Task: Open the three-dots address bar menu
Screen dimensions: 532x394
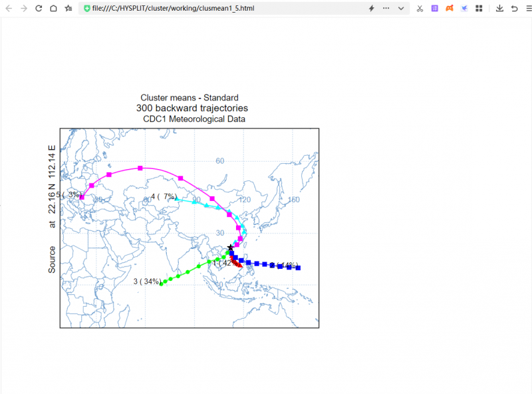Action: point(386,9)
